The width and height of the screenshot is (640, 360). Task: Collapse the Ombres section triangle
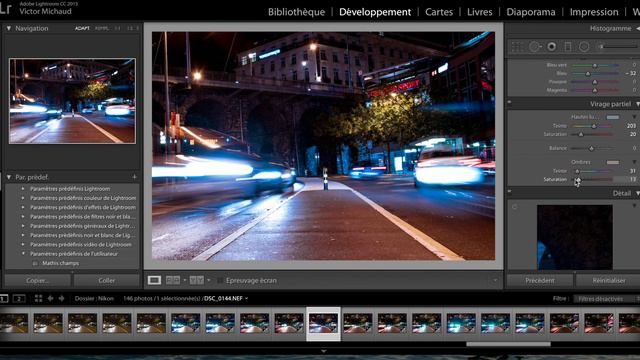[x=634, y=162]
